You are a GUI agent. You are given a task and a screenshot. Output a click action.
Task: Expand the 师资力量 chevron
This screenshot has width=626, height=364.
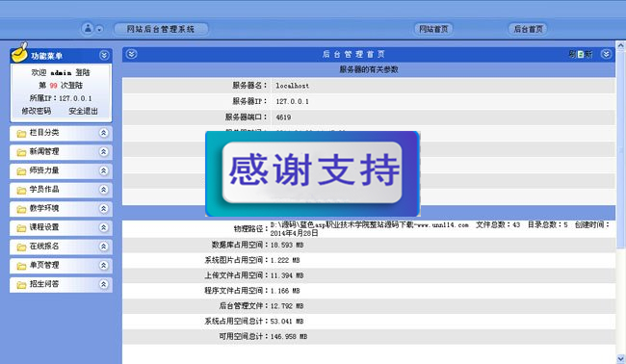click(103, 170)
